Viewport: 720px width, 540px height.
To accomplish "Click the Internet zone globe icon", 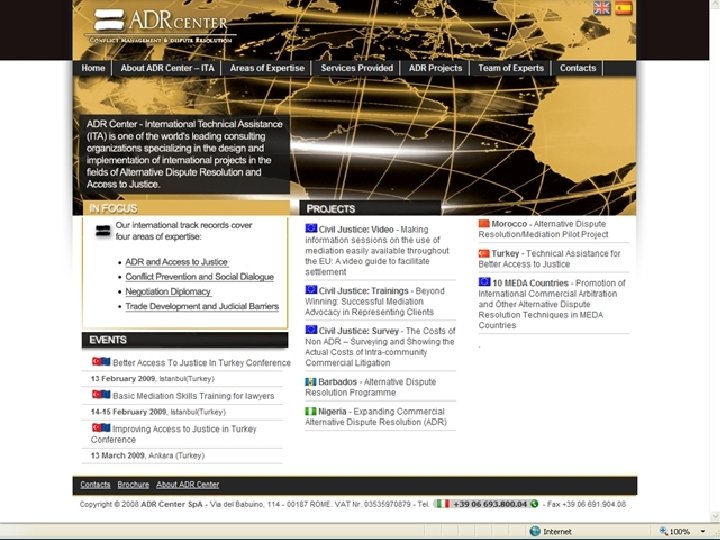I will 534,531.
